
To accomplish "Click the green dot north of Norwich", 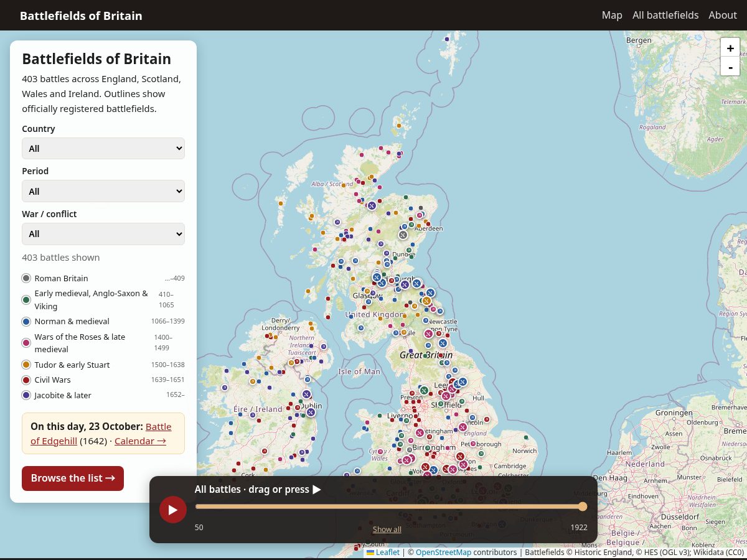I will click(x=526, y=437).
